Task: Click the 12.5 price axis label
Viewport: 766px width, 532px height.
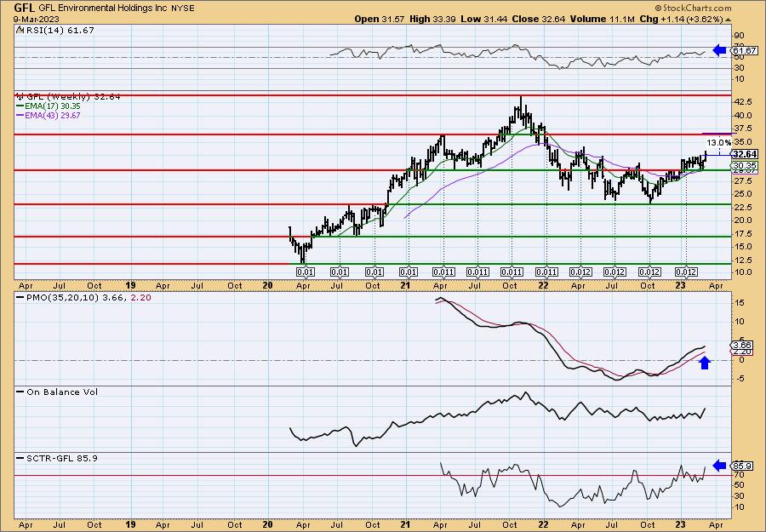Action: pos(742,260)
